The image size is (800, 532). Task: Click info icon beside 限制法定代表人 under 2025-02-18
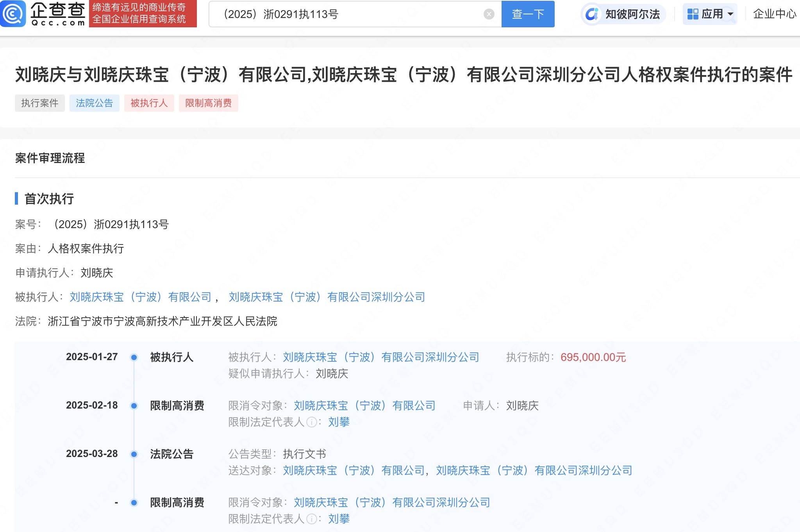(312, 422)
